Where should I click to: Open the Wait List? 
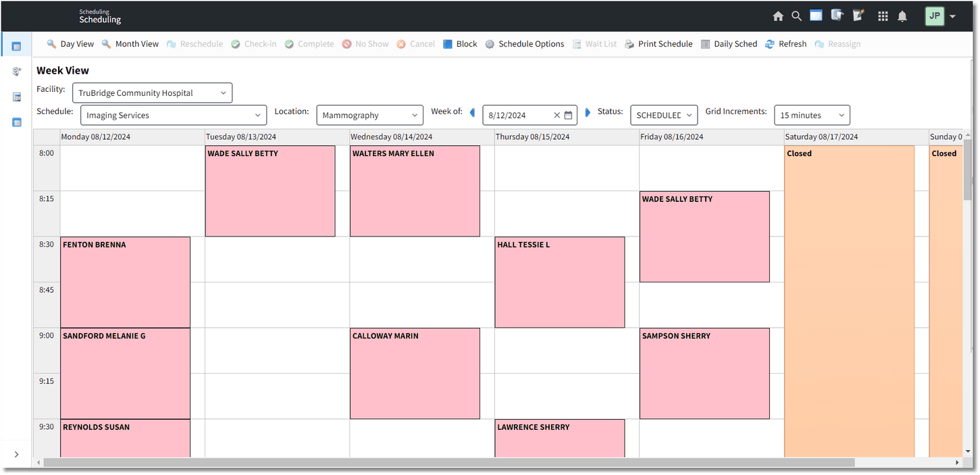(x=594, y=44)
